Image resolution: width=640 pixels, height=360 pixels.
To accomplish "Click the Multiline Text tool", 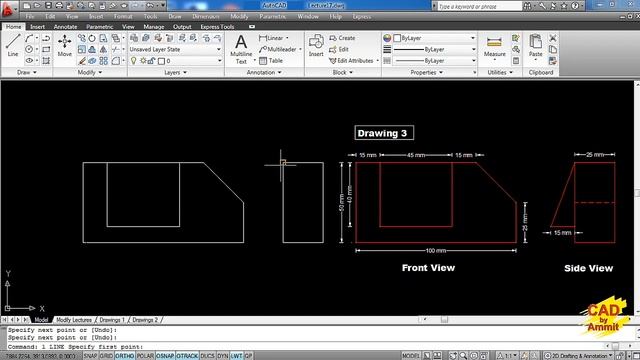I will click(241, 49).
